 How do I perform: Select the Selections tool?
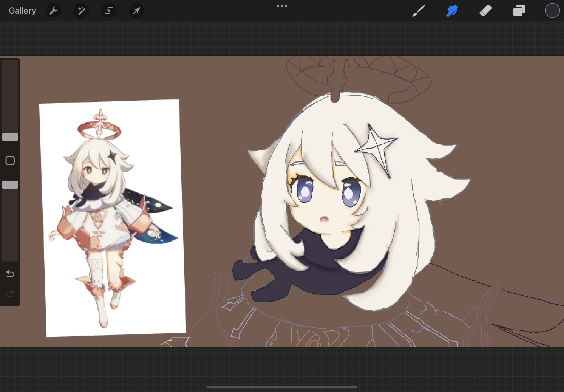tap(109, 10)
